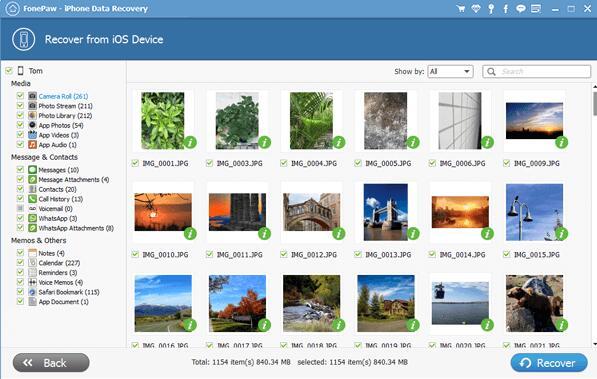Click the Photo Stream camera icon
This screenshot has height=379, width=597.
click(x=32, y=106)
